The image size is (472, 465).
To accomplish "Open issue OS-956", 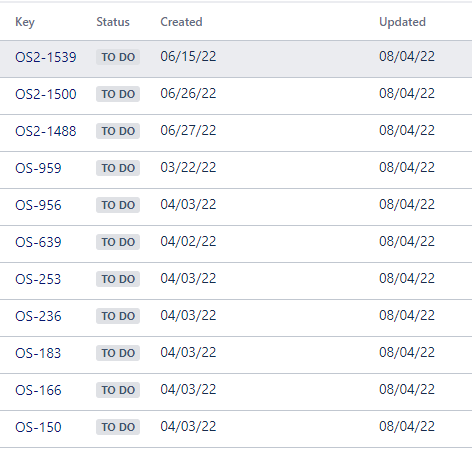I will pos(38,205).
